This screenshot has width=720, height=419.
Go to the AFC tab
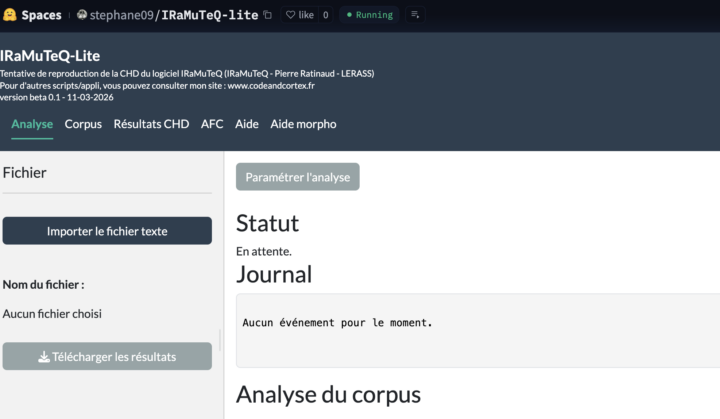[x=212, y=124]
